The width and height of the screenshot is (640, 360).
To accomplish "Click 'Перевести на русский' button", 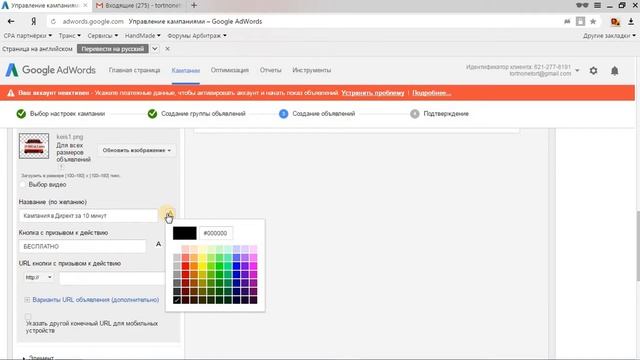I will point(113,49).
